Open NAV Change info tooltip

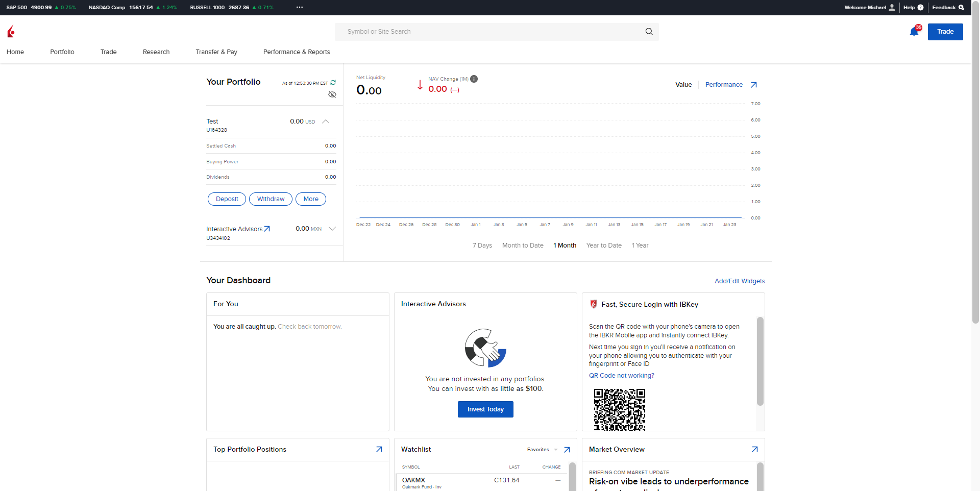point(474,79)
